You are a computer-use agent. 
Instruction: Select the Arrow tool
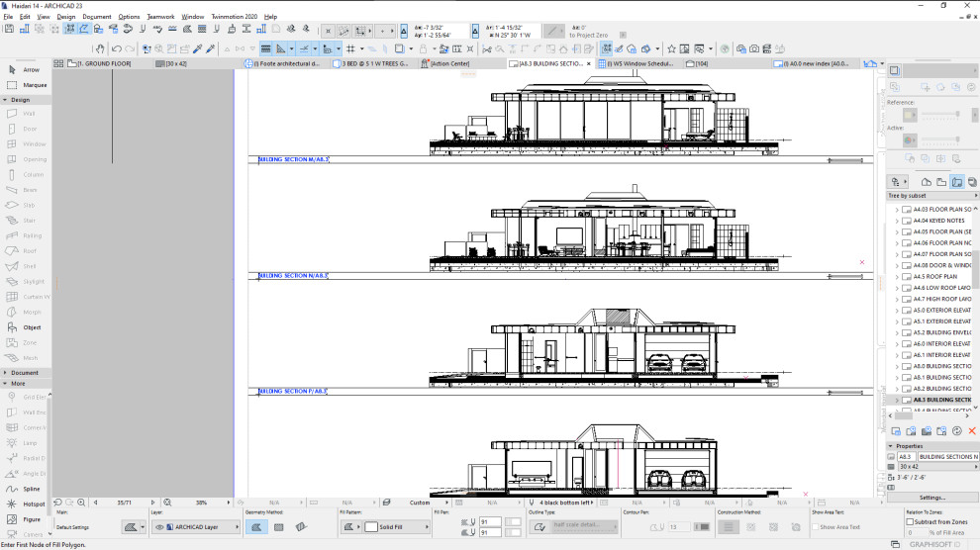coord(25,70)
